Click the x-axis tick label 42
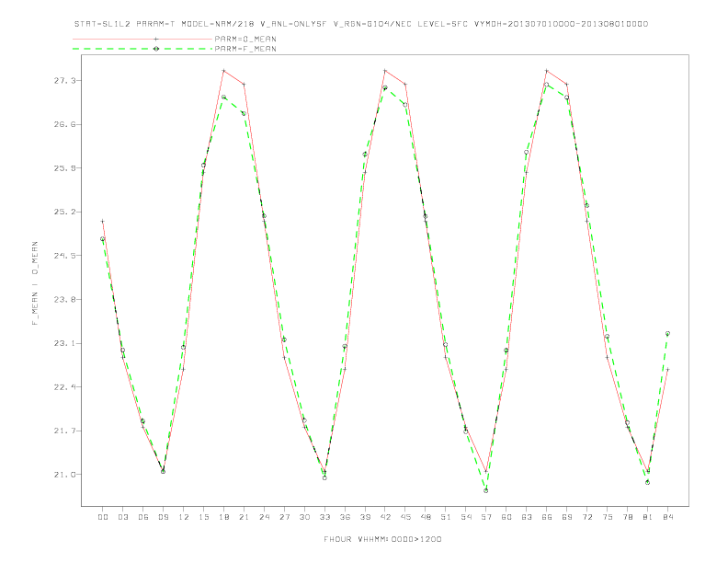Screen dimensions: 728x563 [385, 517]
